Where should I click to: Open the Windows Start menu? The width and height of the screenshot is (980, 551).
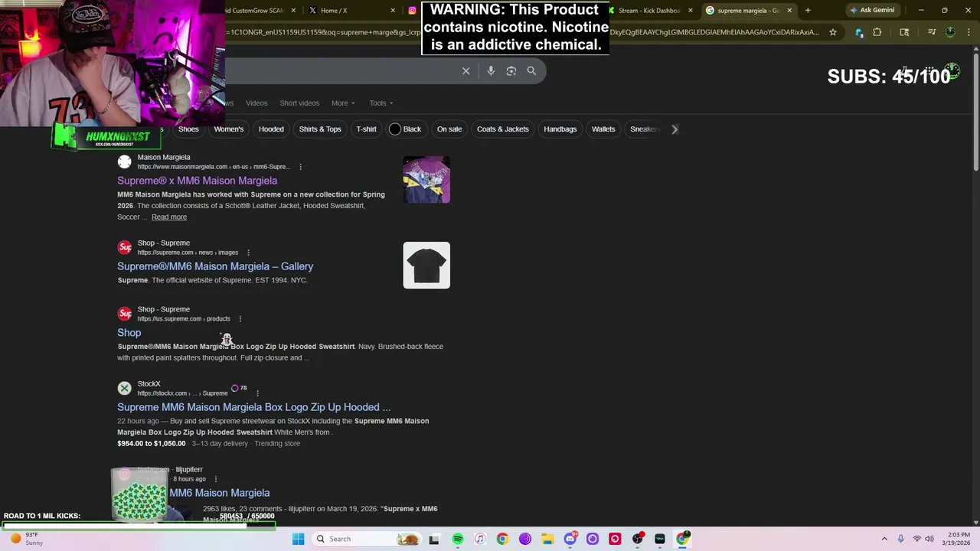click(x=298, y=539)
